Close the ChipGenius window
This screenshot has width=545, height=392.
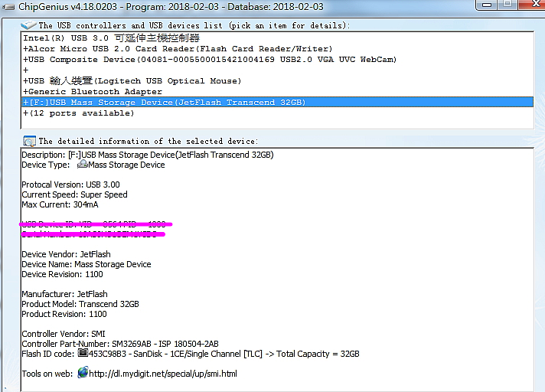532,5
